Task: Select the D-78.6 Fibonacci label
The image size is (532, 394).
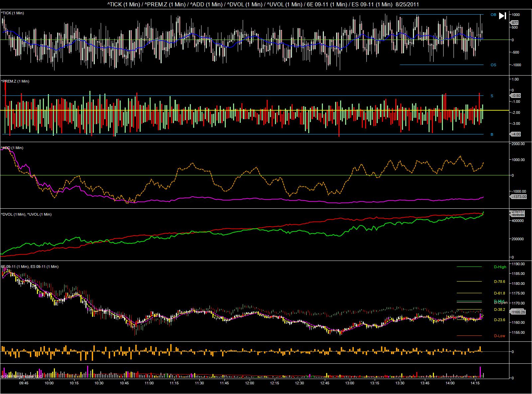Action: click(x=499, y=282)
